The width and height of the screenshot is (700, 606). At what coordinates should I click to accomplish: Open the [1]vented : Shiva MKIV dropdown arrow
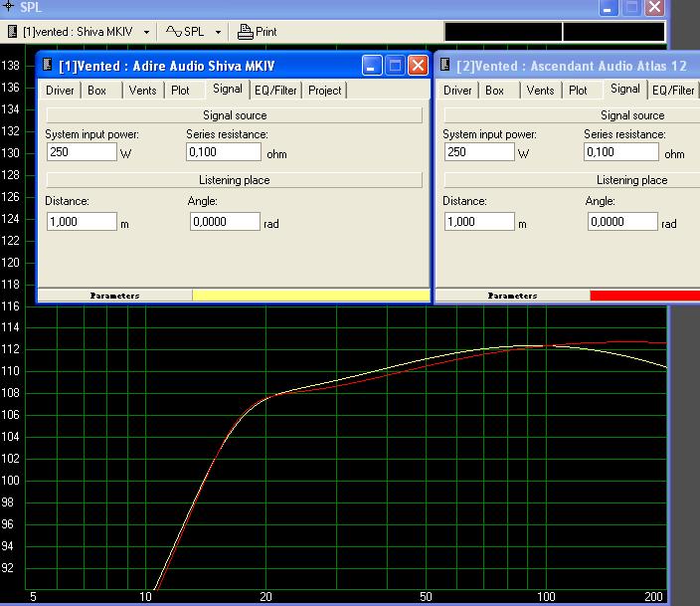146,32
